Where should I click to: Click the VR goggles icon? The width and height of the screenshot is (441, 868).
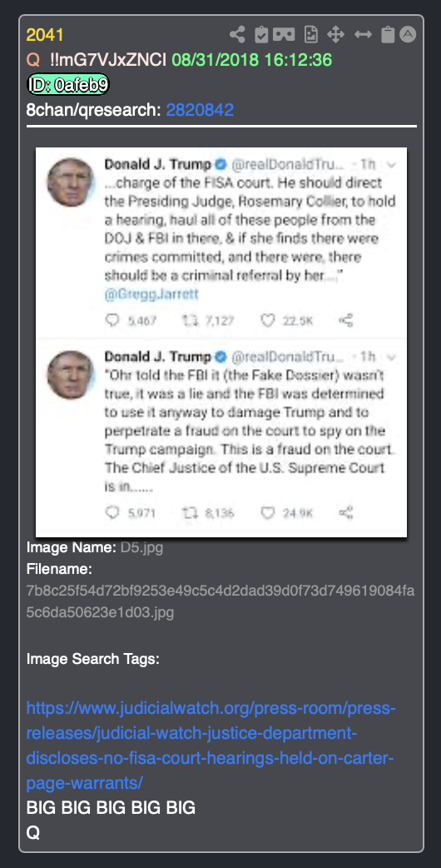click(284, 35)
